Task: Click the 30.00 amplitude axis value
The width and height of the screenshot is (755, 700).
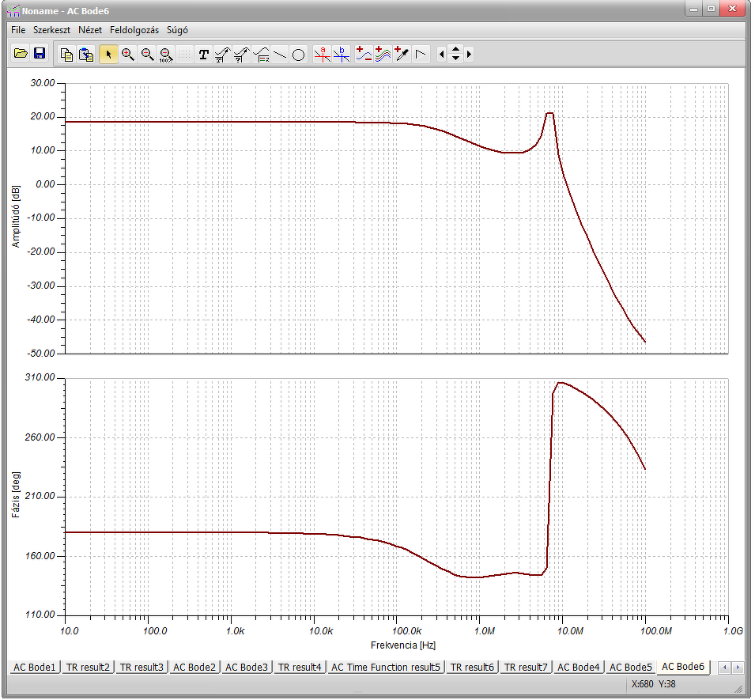Action: point(43,83)
